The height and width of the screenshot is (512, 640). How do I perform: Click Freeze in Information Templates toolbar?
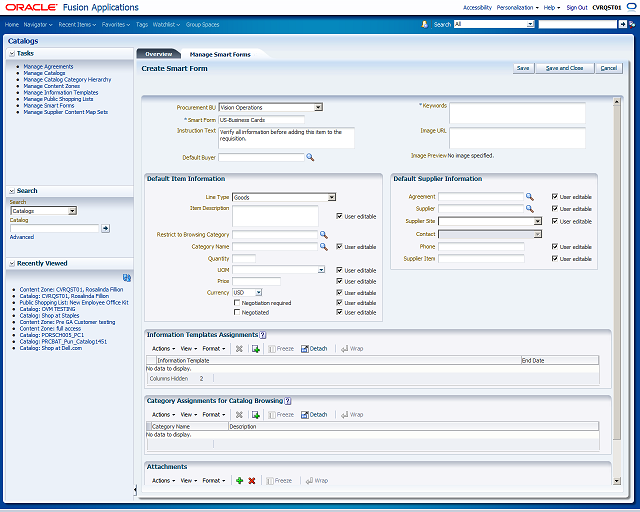pyautogui.click(x=281, y=349)
